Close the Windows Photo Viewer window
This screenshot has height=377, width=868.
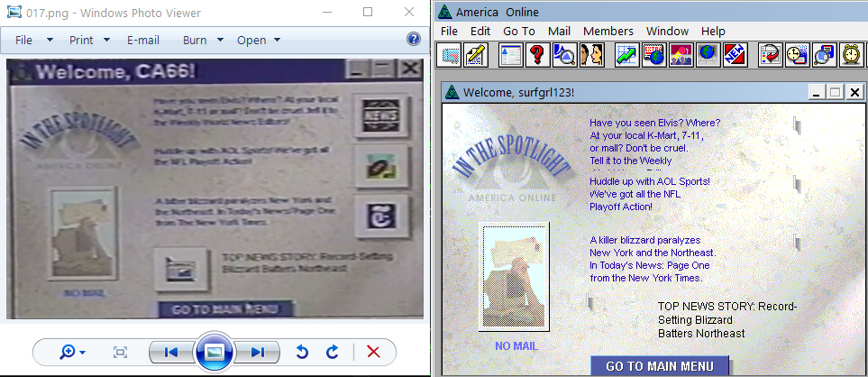point(409,13)
